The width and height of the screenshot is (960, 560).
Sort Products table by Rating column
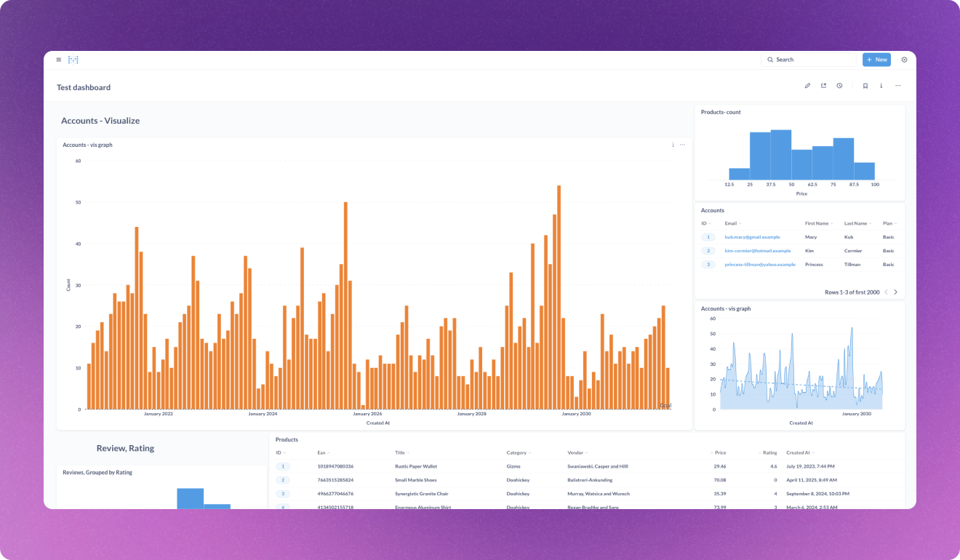click(x=767, y=452)
